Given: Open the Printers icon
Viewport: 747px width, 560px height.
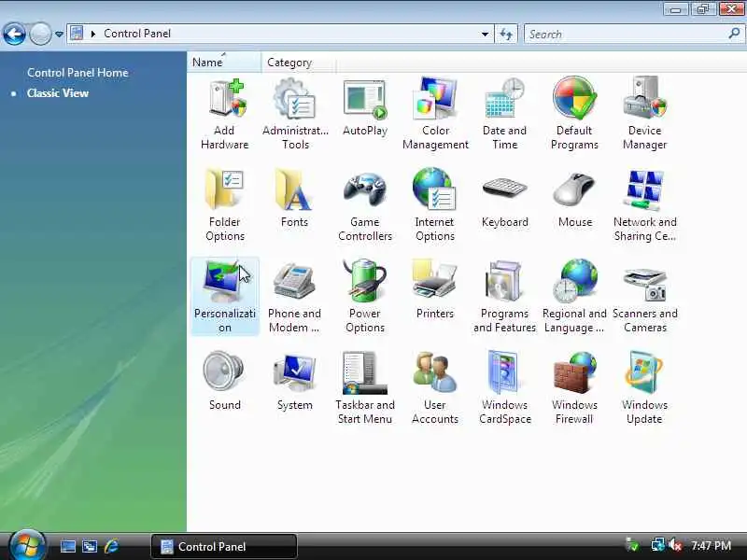Looking at the screenshot, I should click(x=435, y=290).
